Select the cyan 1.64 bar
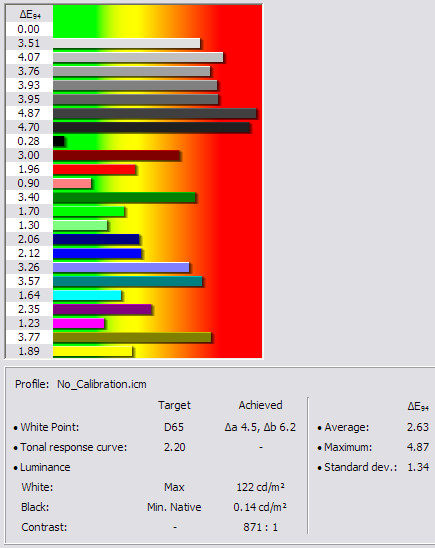Screen dimensions: 435x548 [x=87, y=295]
